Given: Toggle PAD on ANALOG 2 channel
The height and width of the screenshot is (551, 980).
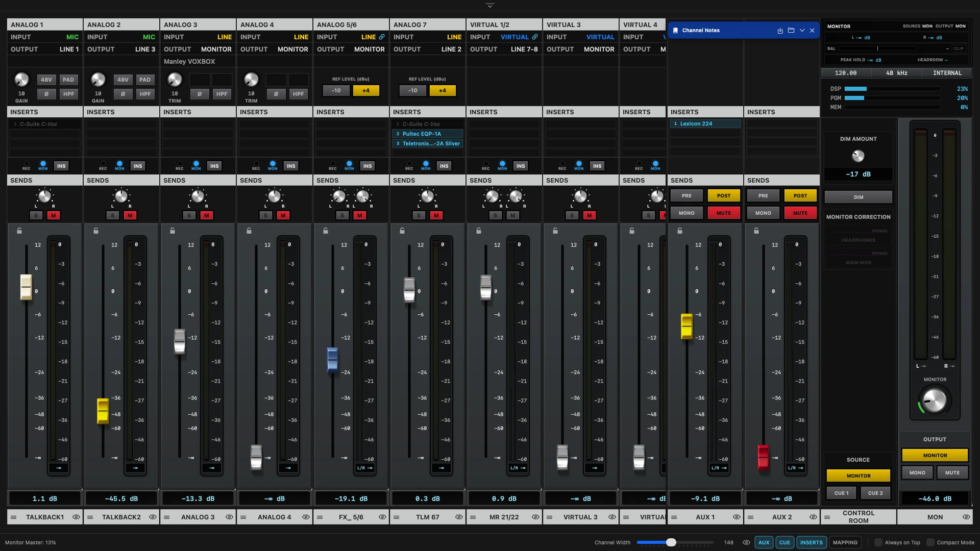Looking at the screenshot, I should [145, 80].
